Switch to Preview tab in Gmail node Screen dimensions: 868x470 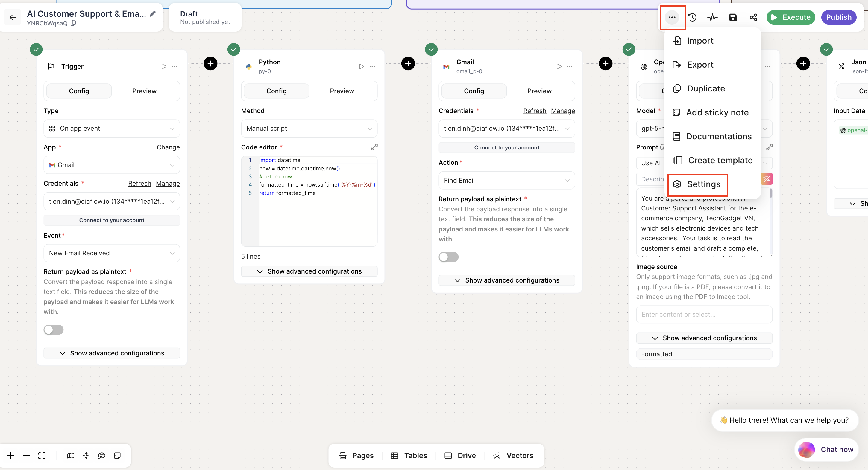[x=539, y=91]
